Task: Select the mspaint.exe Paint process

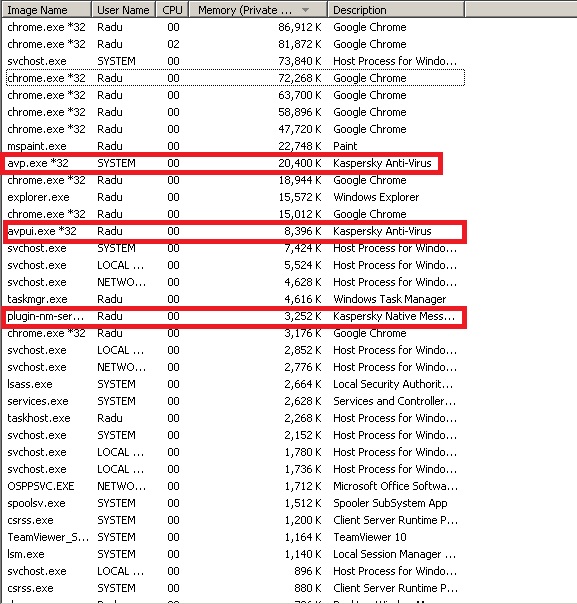Action: pyautogui.click(x=233, y=146)
